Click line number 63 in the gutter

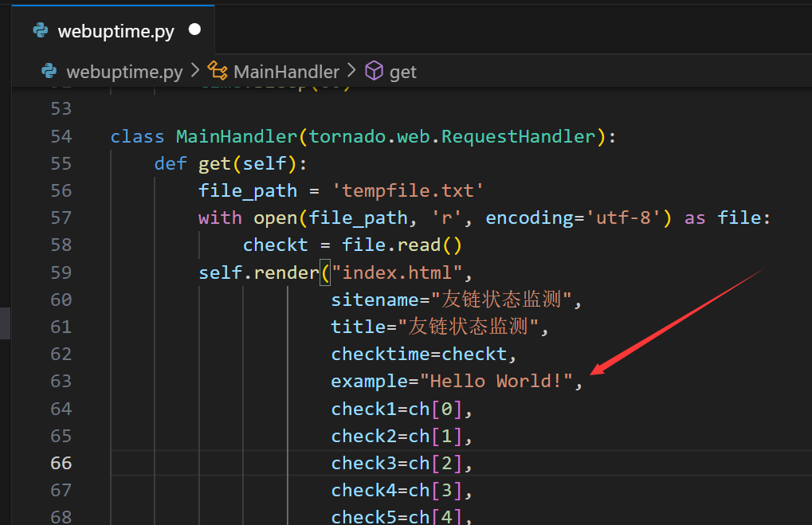click(61, 381)
